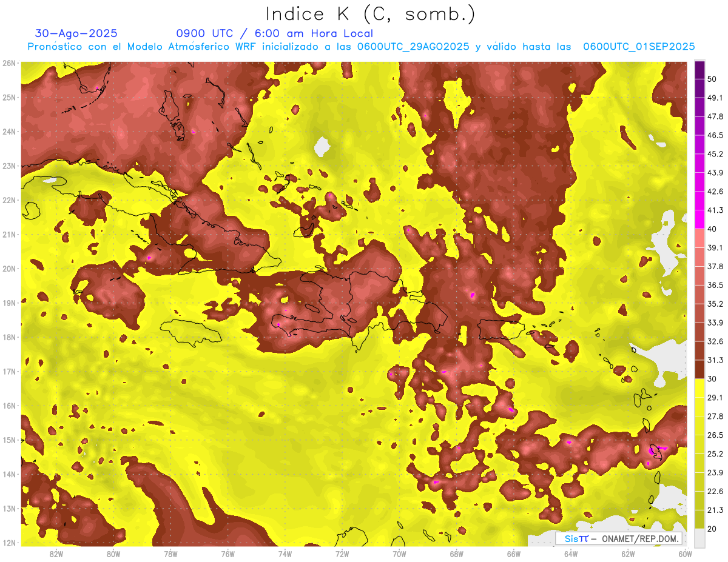
Task: Click the latitude axis label '23N'
Action: 9,166
